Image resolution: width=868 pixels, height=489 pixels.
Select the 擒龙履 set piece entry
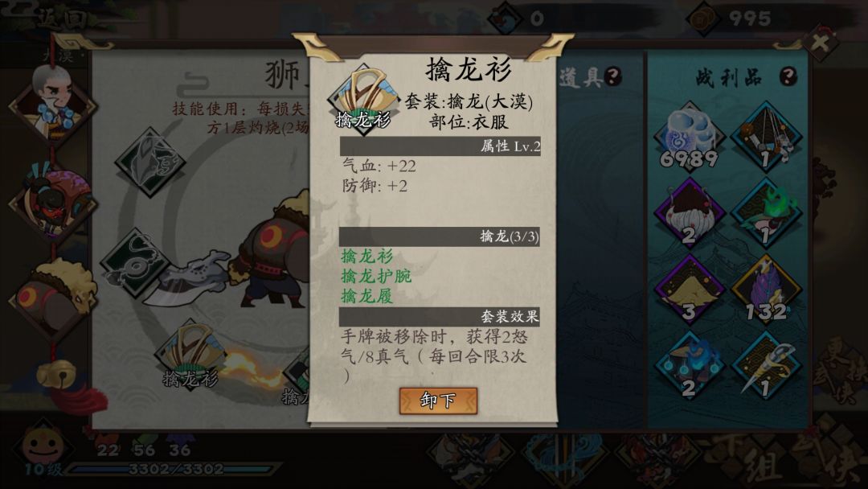tap(367, 296)
